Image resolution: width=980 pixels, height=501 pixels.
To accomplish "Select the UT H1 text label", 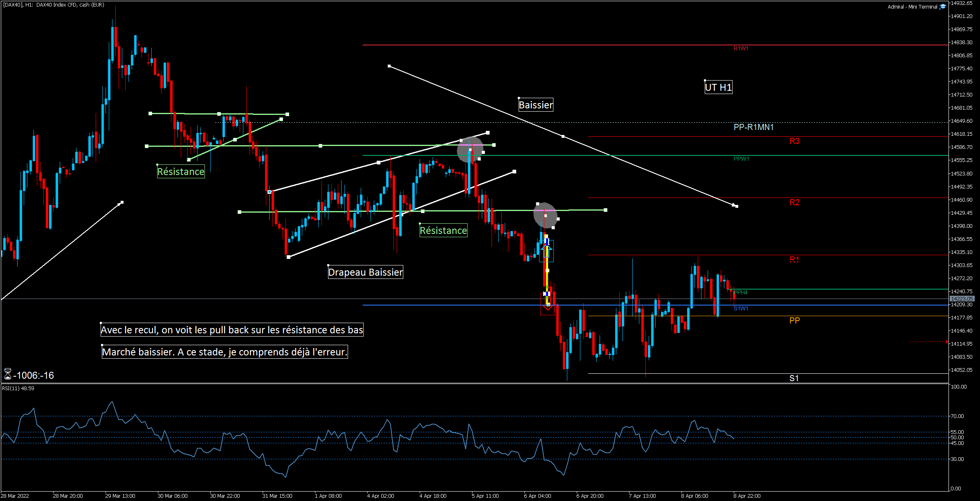I will point(718,87).
